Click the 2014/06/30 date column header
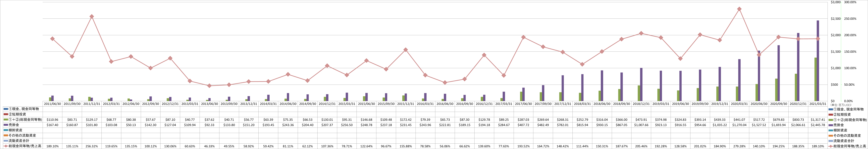The height and width of the screenshot is (149, 868). coord(288,104)
